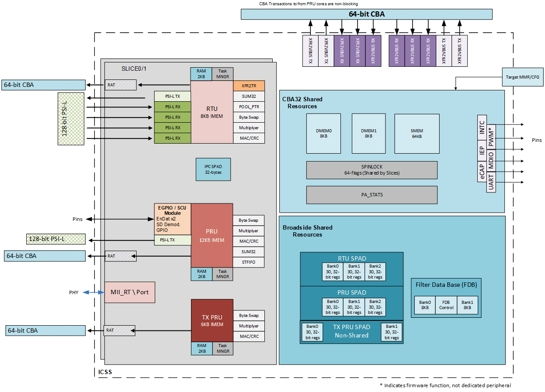545x392 pixels.
Task: Click the STFIFO block
Action: point(248,262)
